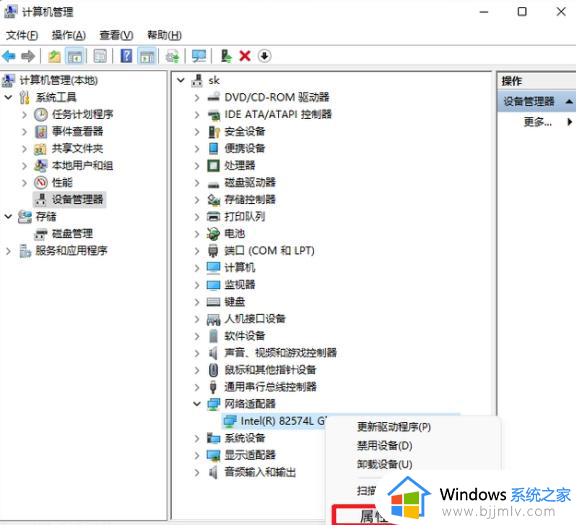The height and width of the screenshot is (525, 576).
Task: Select 打印队列 category
Action: pyautogui.click(x=245, y=216)
